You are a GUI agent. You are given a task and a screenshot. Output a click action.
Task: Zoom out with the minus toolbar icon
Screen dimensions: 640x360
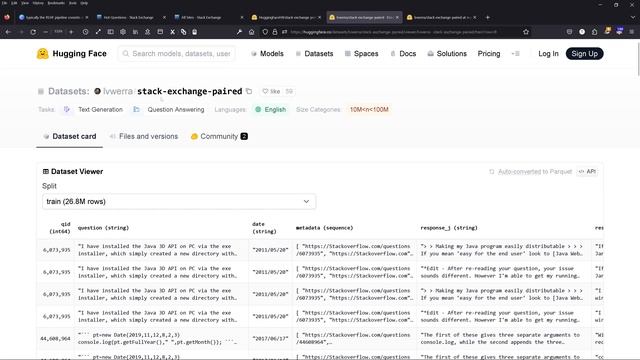point(45,32)
